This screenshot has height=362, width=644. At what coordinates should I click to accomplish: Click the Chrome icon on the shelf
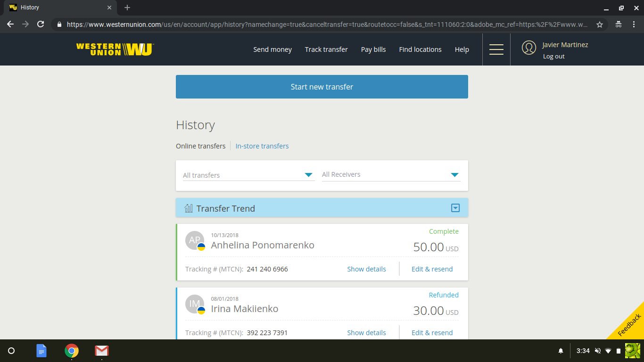(x=72, y=351)
